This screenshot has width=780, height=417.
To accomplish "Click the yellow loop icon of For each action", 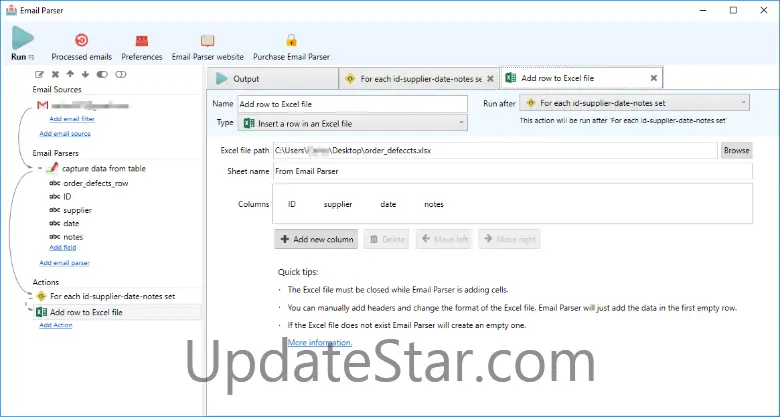I will click(x=41, y=296).
